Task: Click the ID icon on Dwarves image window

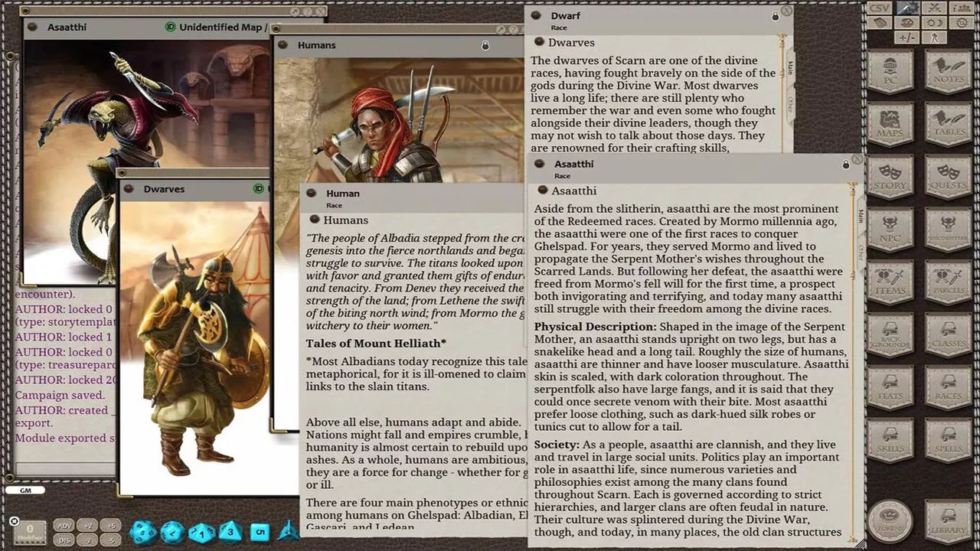Action: pos(260,189)
